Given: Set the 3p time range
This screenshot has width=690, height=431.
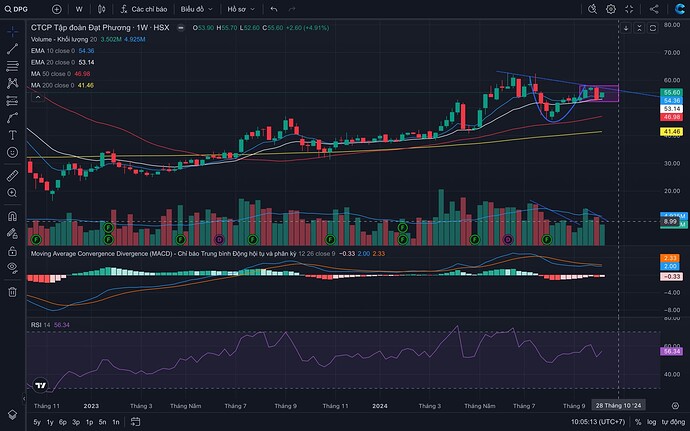Looking at the screenshot, I should click(76, 422).
